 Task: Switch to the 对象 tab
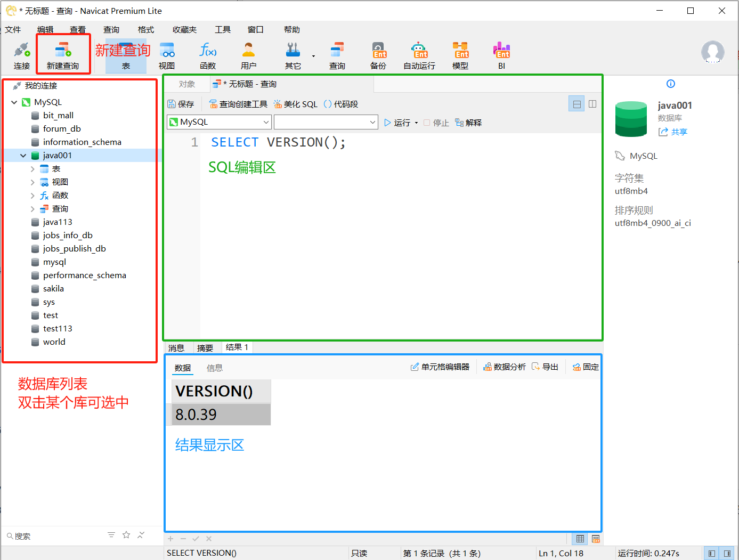tap(187, 84)
